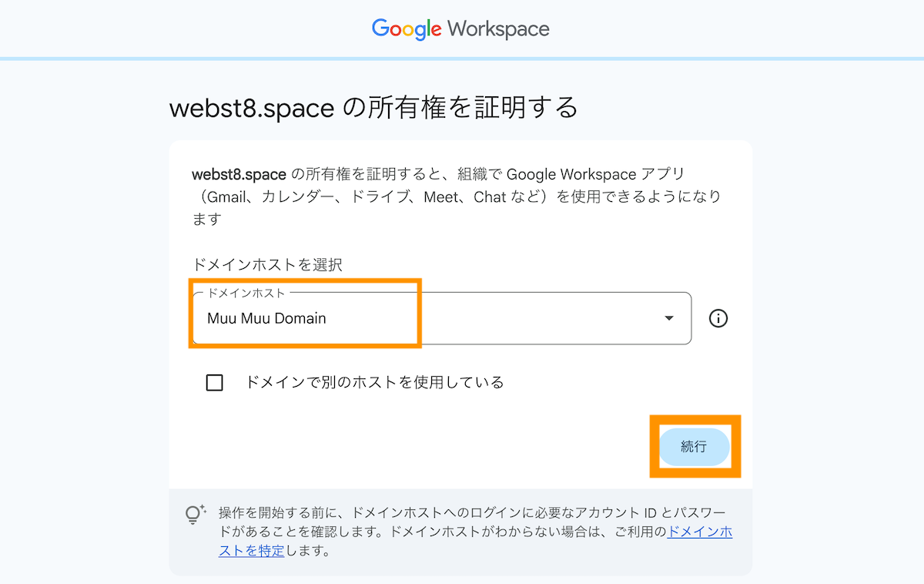The image size is (924, 584).
Task: Click the 続行 button
Action: tap(694, 447)
